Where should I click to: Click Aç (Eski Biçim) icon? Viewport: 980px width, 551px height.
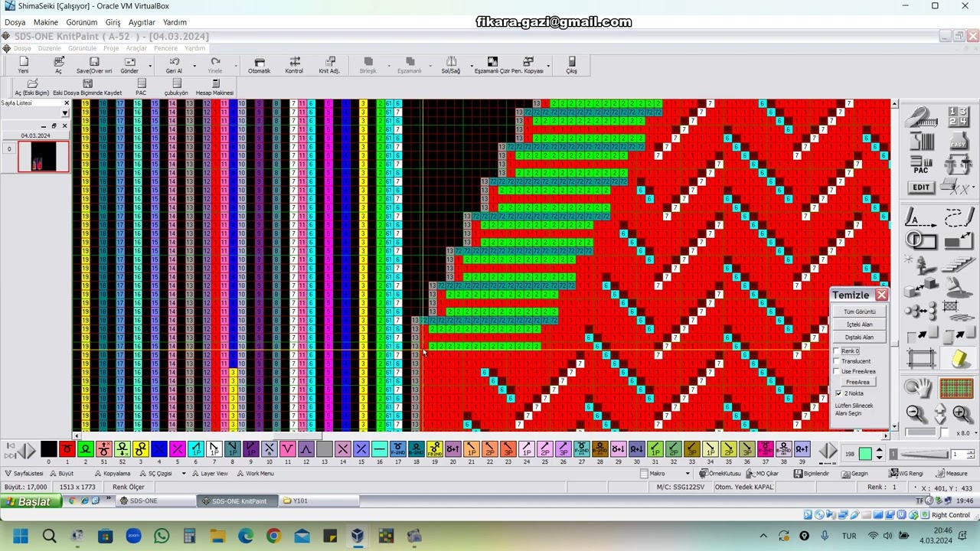[x=32, y=87]
